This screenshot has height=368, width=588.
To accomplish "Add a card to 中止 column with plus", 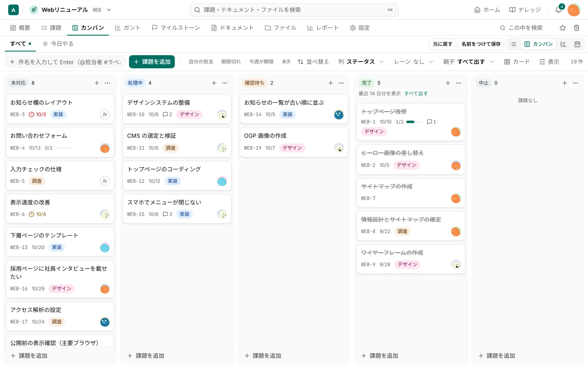I will click(565, 83).
